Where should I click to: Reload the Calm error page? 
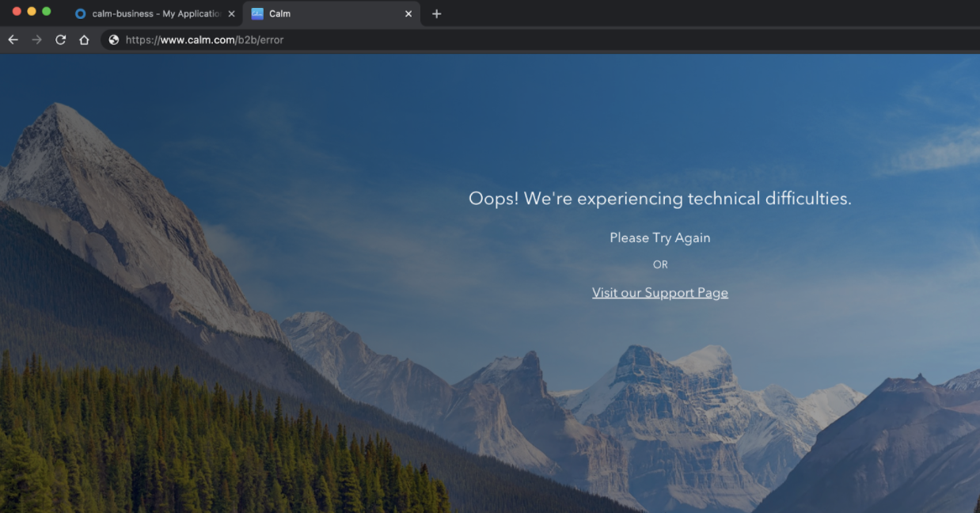(60, 40)
